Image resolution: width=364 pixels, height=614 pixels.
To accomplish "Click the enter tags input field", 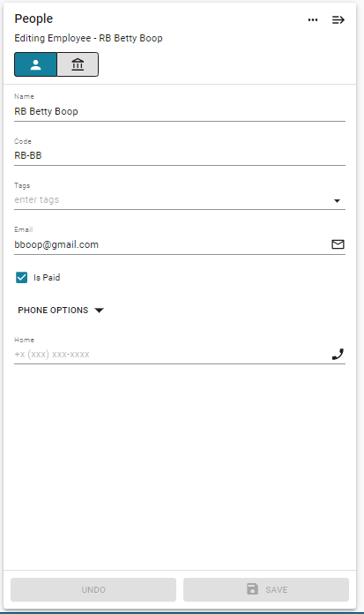I will (x=172, y=199).
